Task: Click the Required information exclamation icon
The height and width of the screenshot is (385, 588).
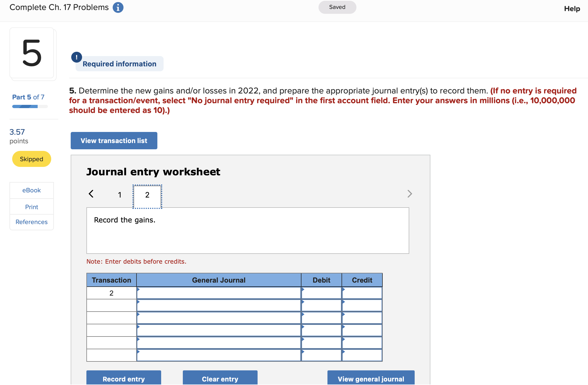Action: [77, 57]
